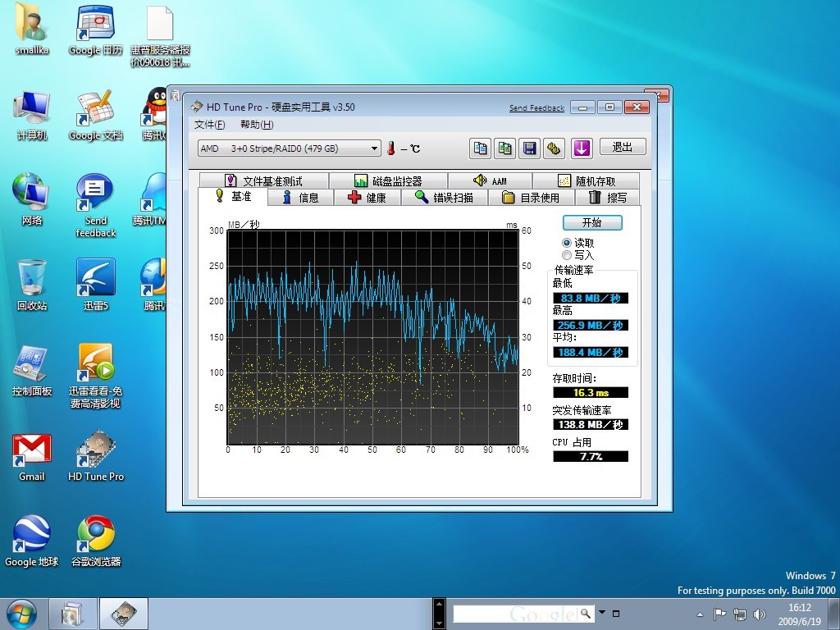
Task: Switch to the 错误扫描 (Error Scan) tab
Action: click(x=444, y=198)
